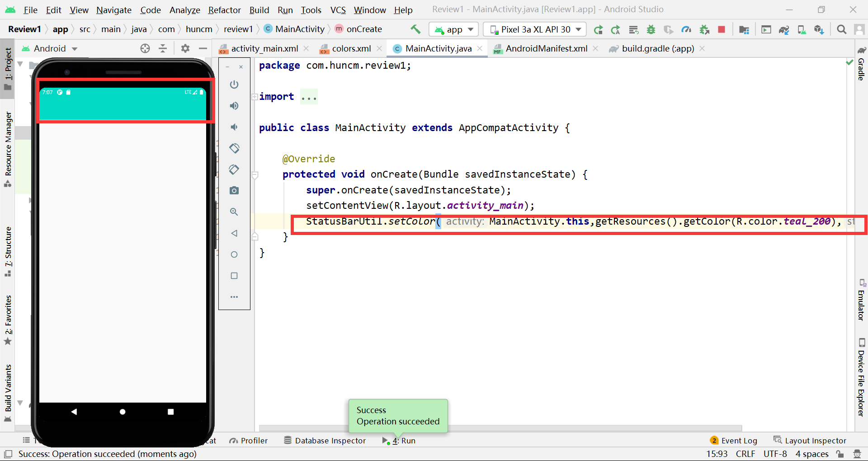The image size is (868, 461).
Task: Click the Make Project hammer icon
Action: (x=415, y=29)
